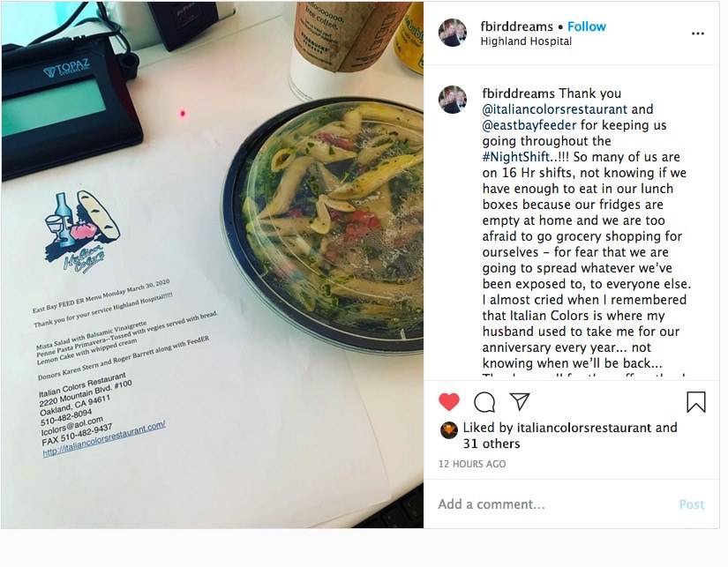Open the @eastbayfeeder mention in caption
This screenshot has width=728, height=567.
(x=529, y=125)
